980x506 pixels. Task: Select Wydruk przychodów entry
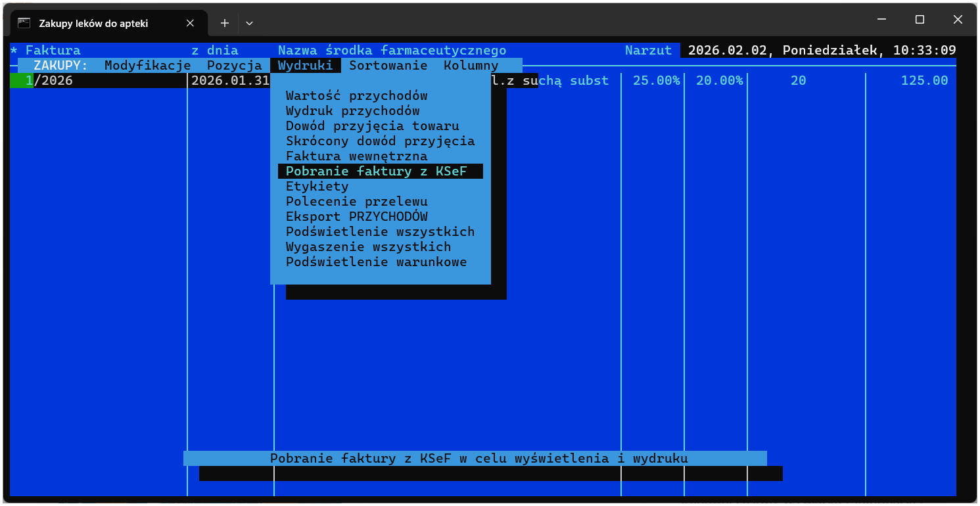(353, 111)
